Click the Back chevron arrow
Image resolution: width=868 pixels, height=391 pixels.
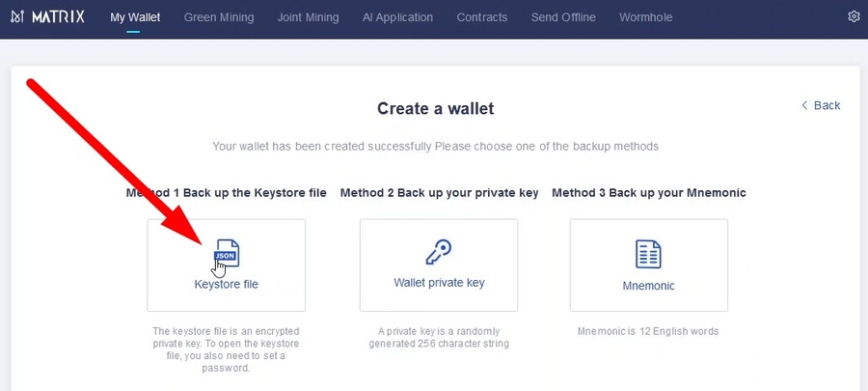(x=804, y=105)
